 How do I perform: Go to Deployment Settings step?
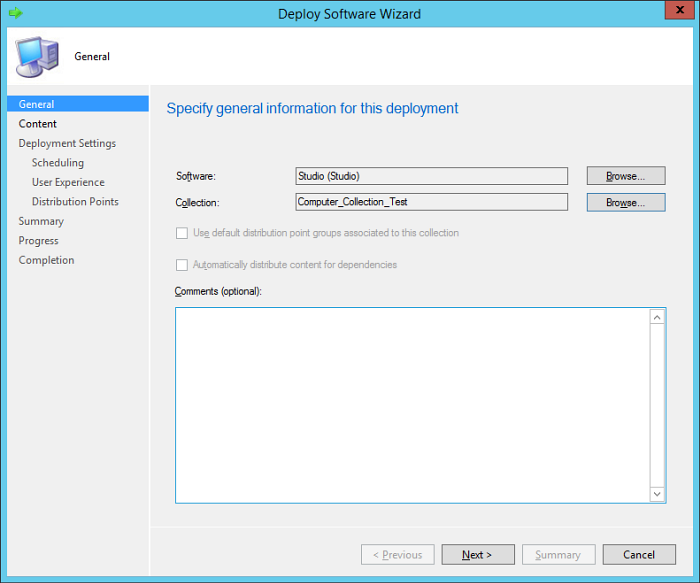point(67,143)
